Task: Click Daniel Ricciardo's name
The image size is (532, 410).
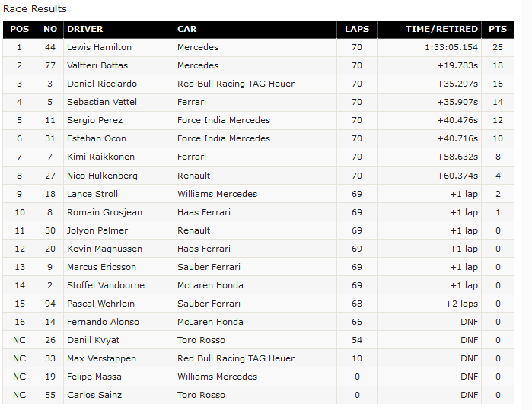Action: [x=102, y=84]
